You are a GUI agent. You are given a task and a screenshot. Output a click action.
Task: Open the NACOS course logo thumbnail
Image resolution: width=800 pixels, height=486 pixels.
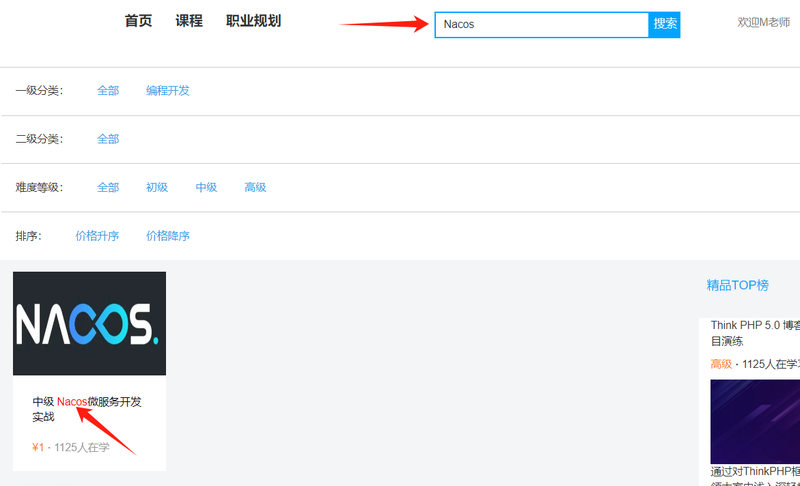[x=89, y=323]
